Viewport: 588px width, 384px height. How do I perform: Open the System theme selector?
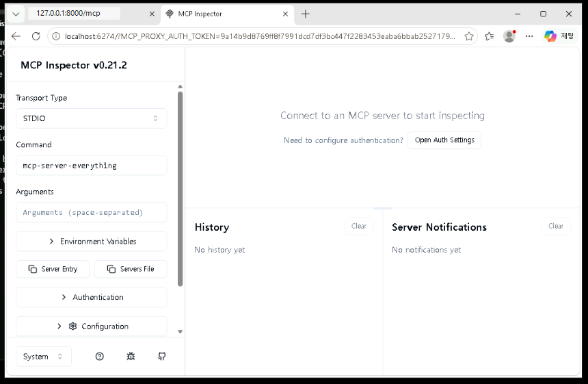[44, 356]
